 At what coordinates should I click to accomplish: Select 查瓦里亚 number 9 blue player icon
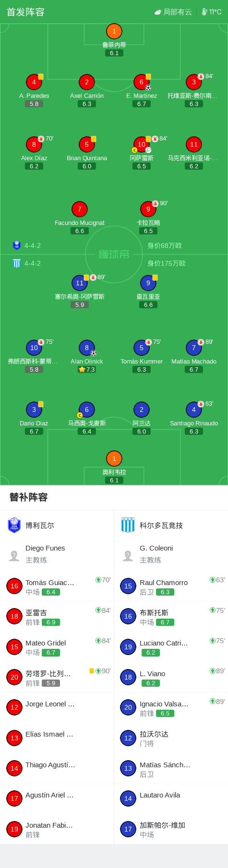[x=148, y=283]
